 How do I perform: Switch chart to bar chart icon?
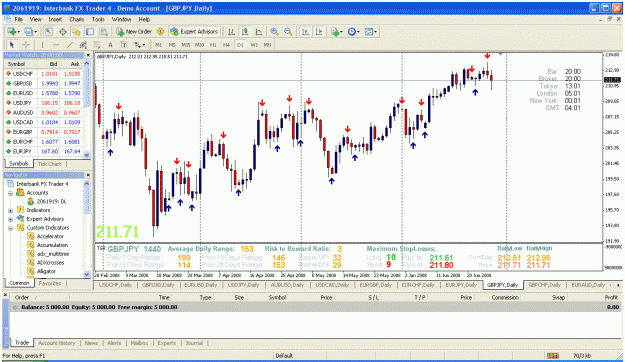(x=231, y=31)
